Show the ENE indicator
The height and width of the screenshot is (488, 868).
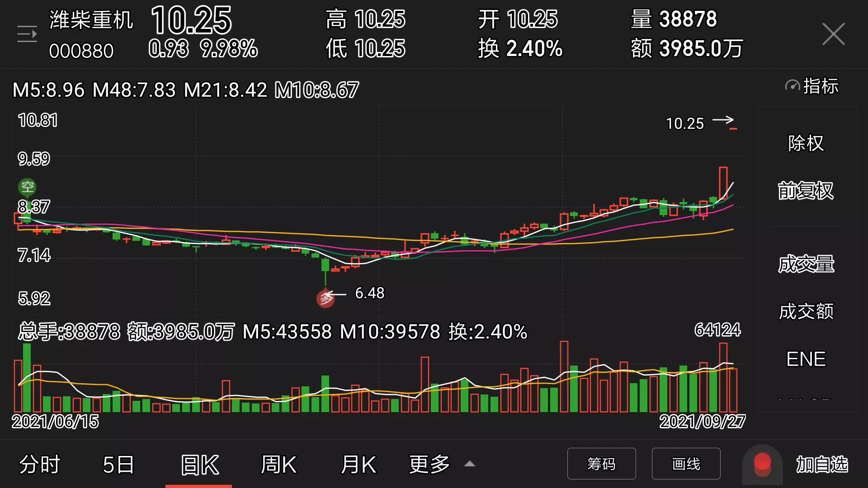coord(806,359)
